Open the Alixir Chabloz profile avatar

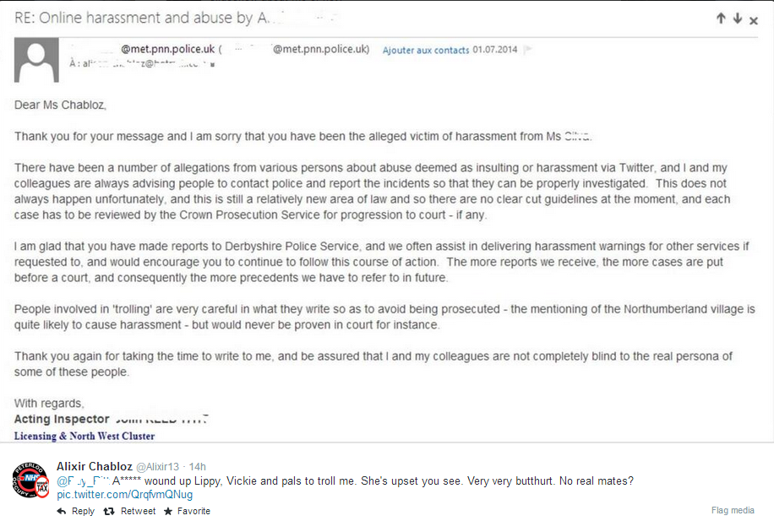[x=30, y=480]
